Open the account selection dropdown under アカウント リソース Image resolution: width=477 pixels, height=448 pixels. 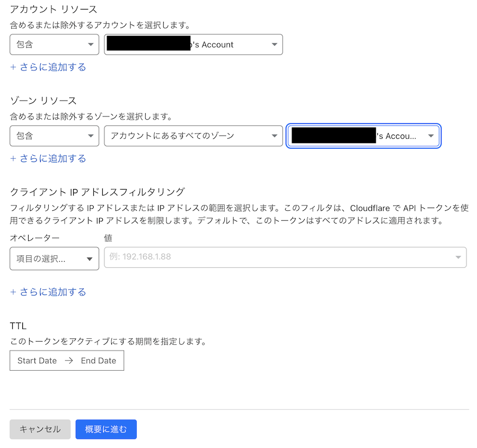click(x=193, y=44)
